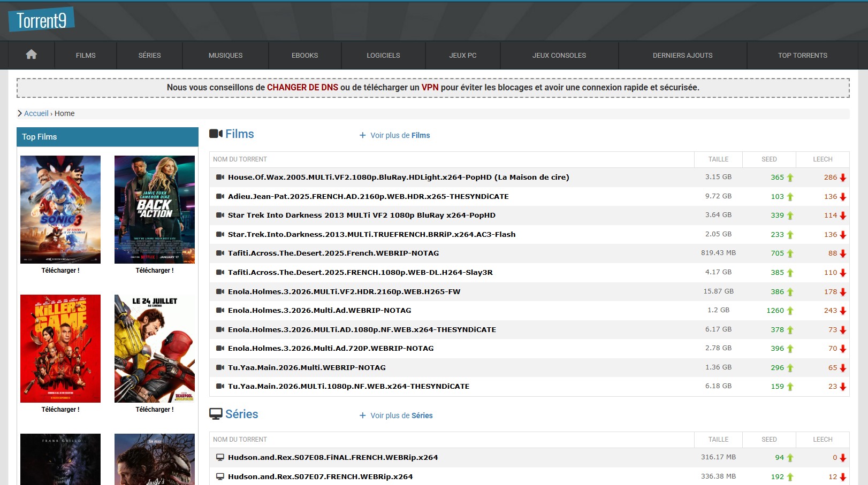Open the LOGICIELS menu
This screenshot has height=485, width=868.
click(x=383, y=55)
